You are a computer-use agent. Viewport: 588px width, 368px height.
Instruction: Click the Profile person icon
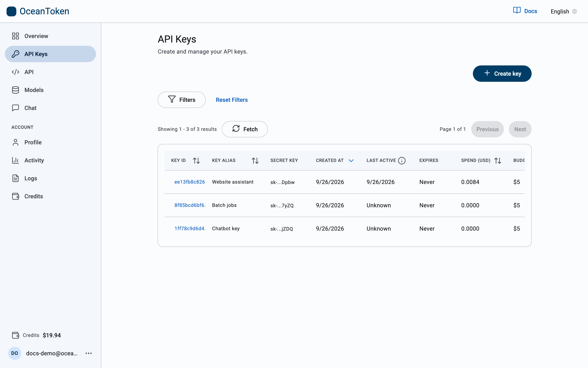coord(16,142)
